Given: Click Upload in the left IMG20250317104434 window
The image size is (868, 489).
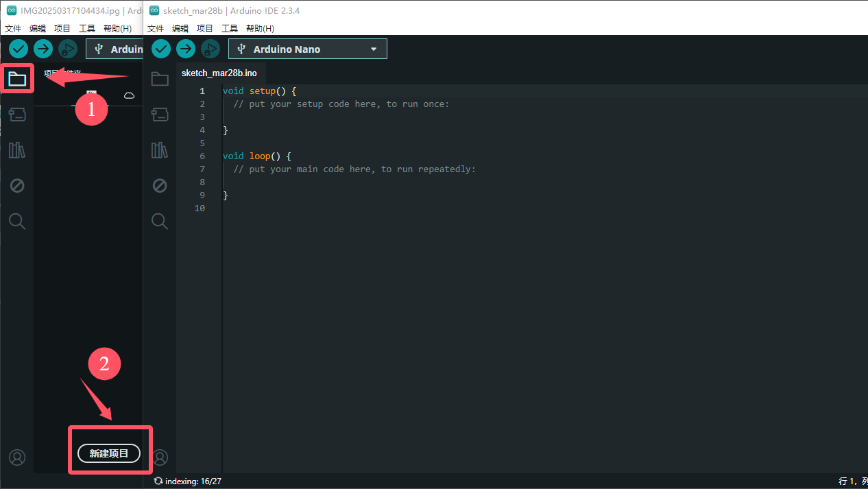Looking at the screenshot, I should click(x=43, y=49).
